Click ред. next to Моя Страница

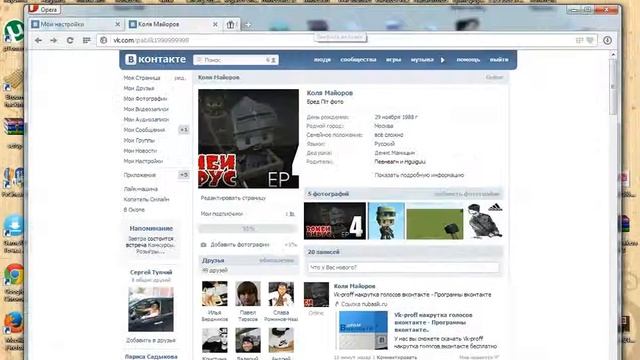click(180, 78)
